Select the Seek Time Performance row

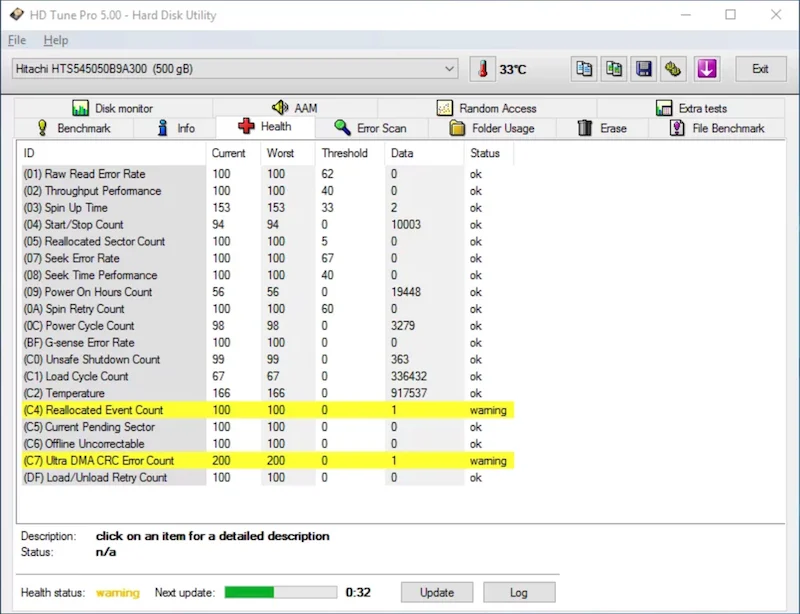[268, 275]
